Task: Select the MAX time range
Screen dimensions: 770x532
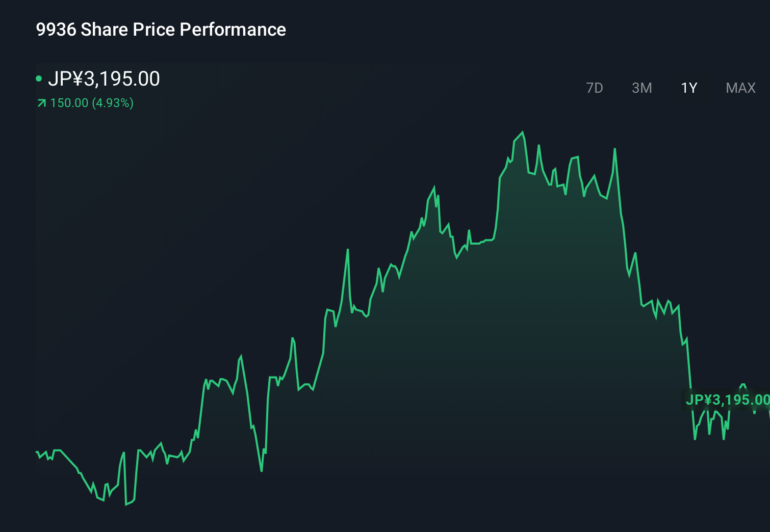Action: (740, 88)
